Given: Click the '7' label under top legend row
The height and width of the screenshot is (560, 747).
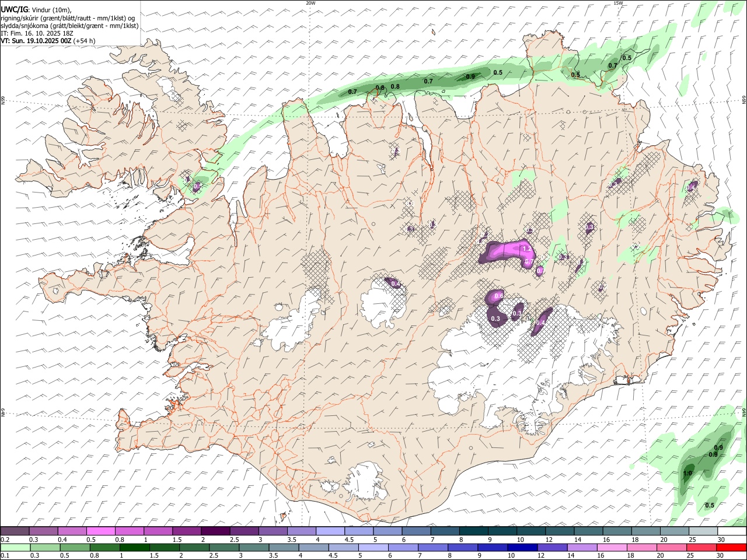Looking at the screenshot, I should pyautogui.click(x=432, y=540).
